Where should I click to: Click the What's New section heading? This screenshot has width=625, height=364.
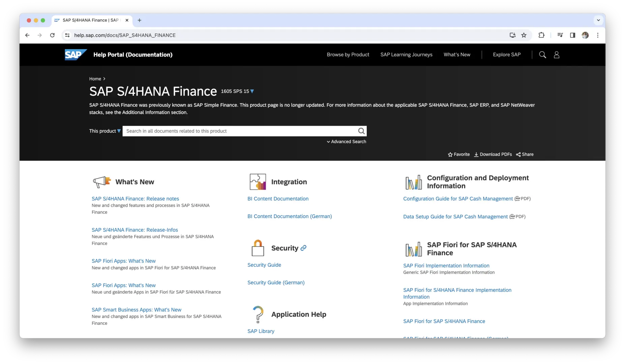pyautogui.click(x=135, y=182)
